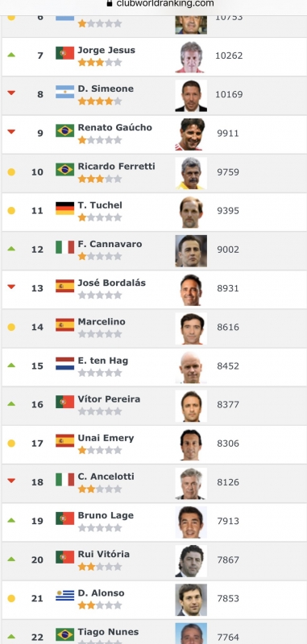This screenshot has height=644, width=307.
Task: Click the Argentina flag next to D. Simeone
Action: 65,92
